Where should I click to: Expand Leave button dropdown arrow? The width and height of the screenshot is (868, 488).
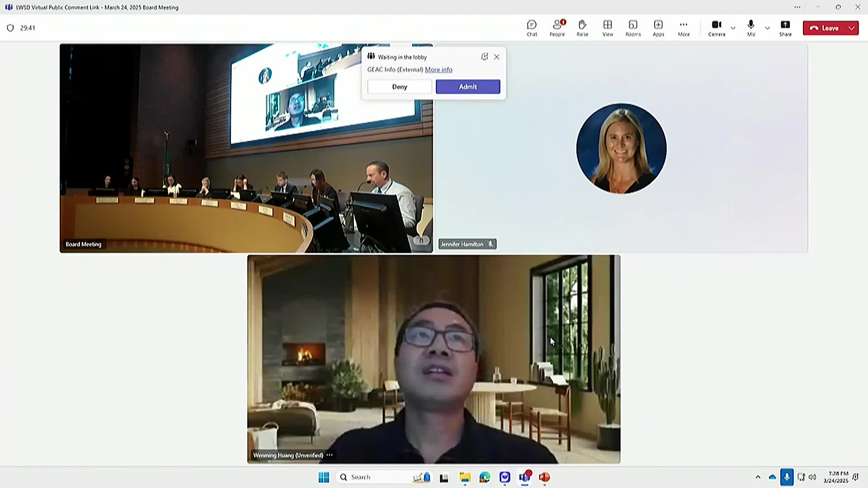click(x=852, y=28)
